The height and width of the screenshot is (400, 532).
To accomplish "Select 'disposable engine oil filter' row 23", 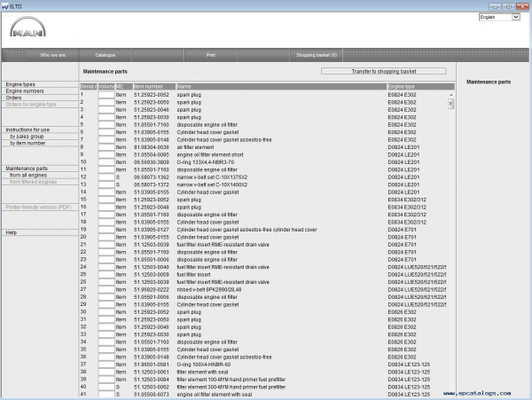I will tap(207, 260).
